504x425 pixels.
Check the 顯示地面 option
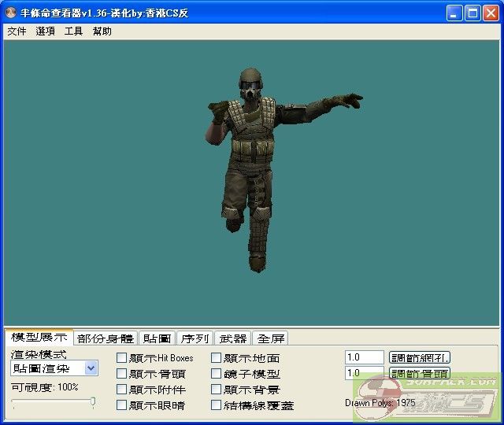pyautogui.click(x=217, y=358)
